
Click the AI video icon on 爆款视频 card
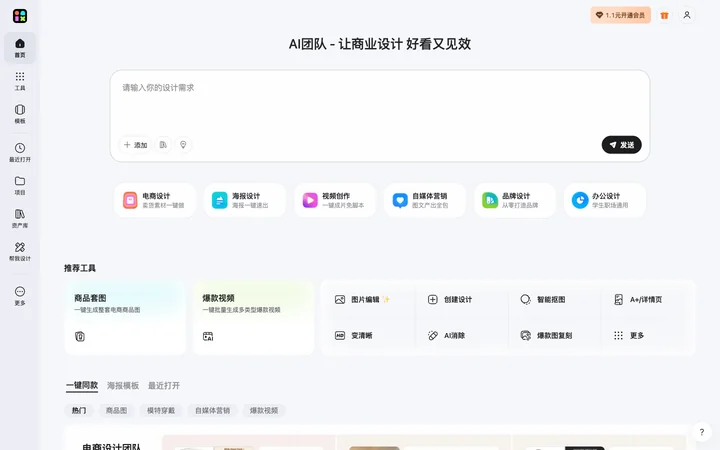tap(208, 337)
